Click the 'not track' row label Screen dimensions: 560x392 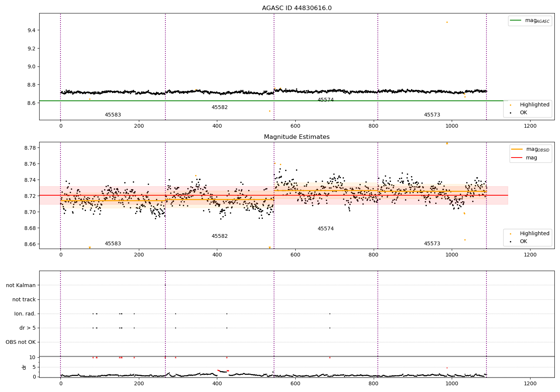[x=24, y=300]
